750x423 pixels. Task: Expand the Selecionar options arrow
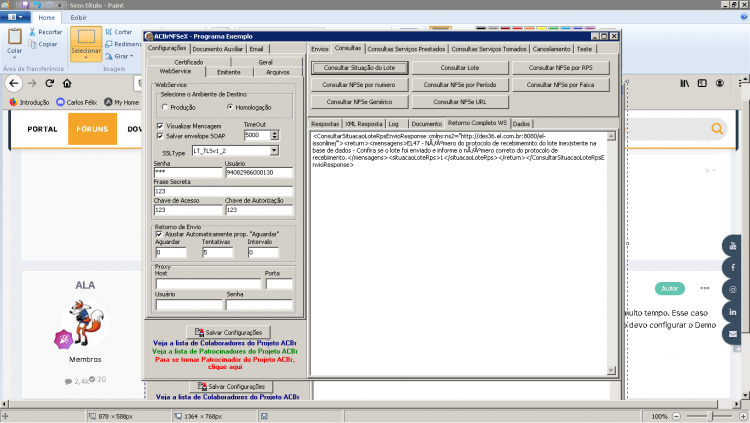point(86,57)
